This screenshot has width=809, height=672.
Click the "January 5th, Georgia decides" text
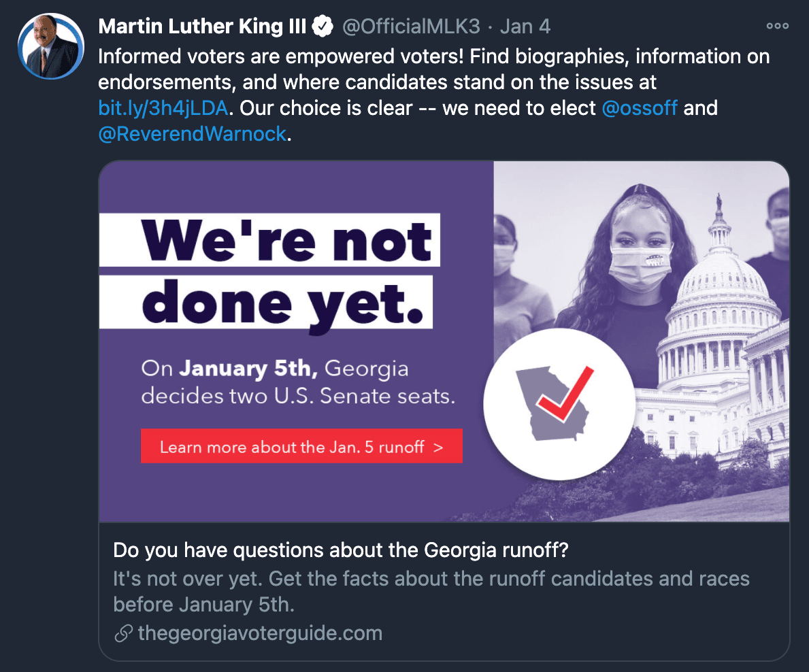298,382
